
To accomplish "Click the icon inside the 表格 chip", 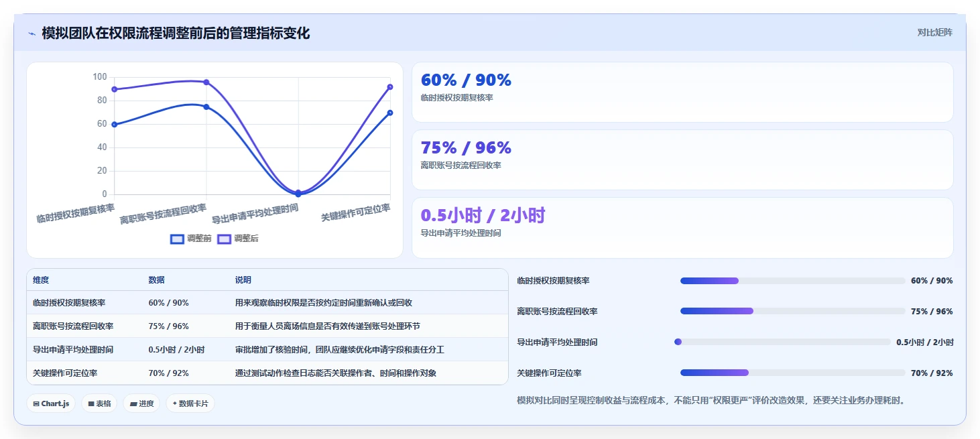I will (x=91, y=404).
